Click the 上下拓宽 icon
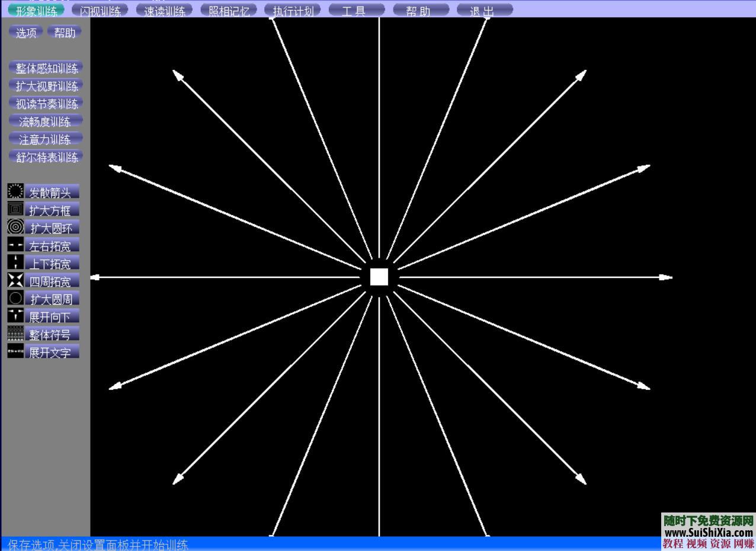The height and width of the screenshot is (551, 756). coord(15,262)
